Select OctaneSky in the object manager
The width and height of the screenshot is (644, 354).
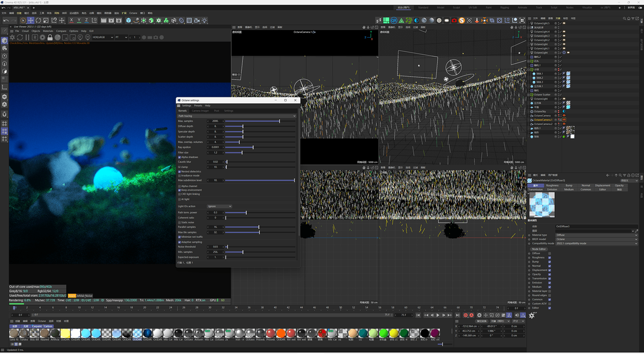[540, 112]
